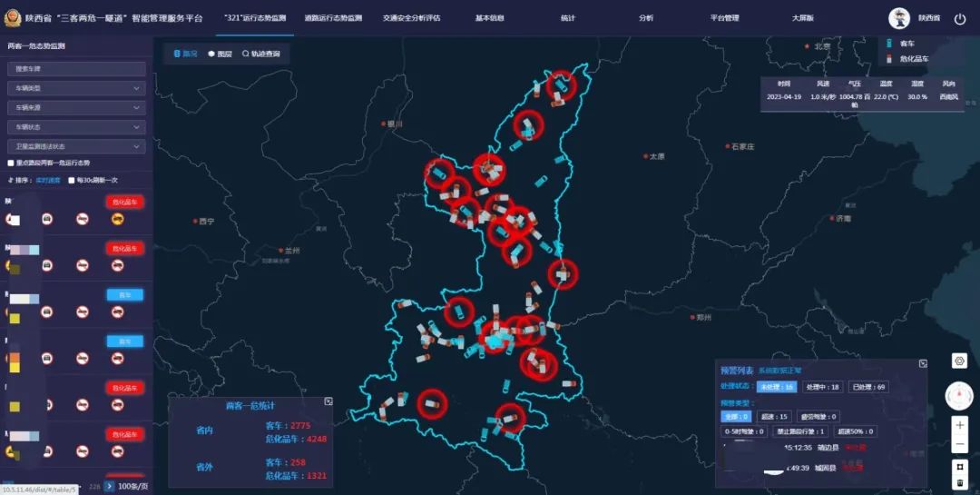
Task: Click the power logout icon at top right
Action: point(960,19)
